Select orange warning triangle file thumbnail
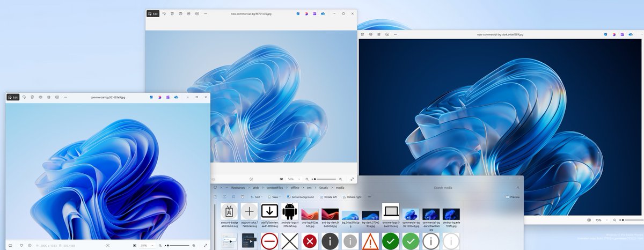Viewport: 644px width, 250px height. pos(370,241)
